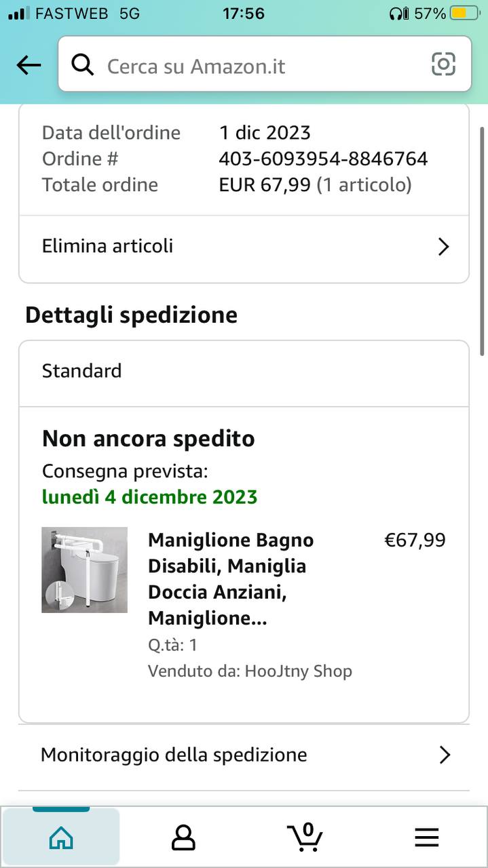488x868 pixels.
Task: Click the page scrollbar on the right
Action: [482, 237]
